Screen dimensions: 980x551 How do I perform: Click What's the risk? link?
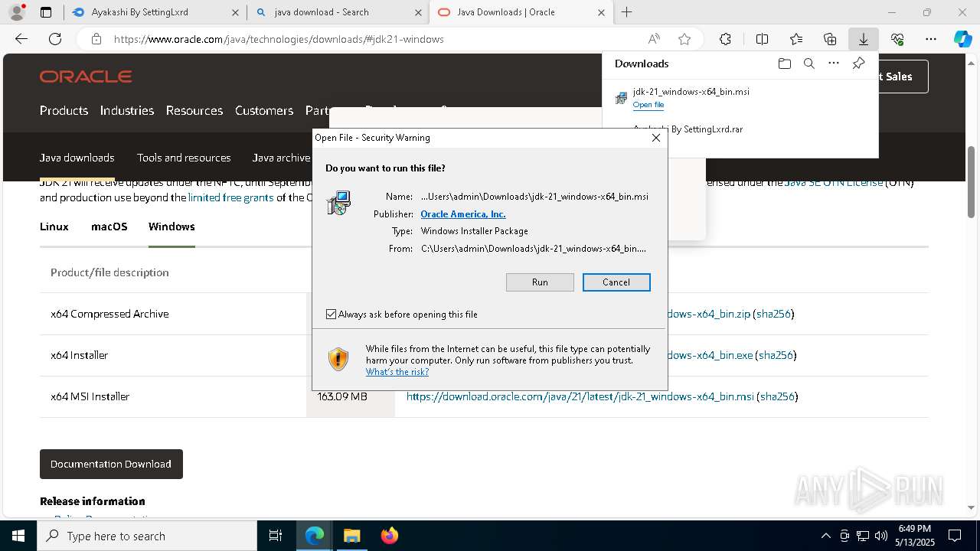click(x=397, y=372)
